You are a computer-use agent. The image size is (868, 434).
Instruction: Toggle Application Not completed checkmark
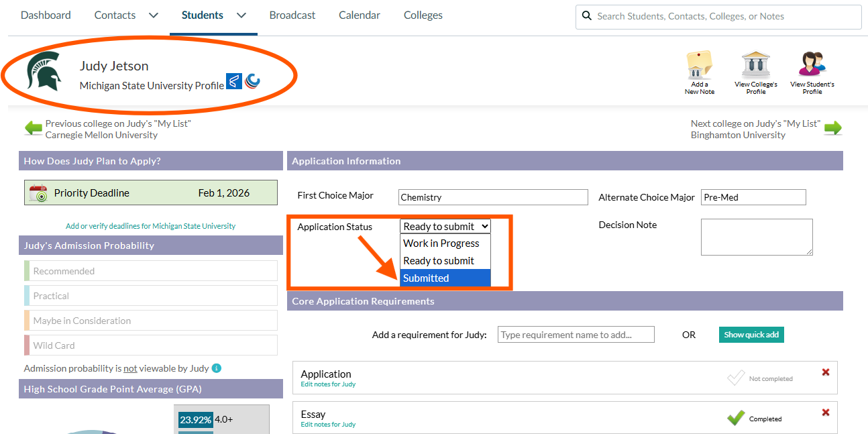[736, 378]
